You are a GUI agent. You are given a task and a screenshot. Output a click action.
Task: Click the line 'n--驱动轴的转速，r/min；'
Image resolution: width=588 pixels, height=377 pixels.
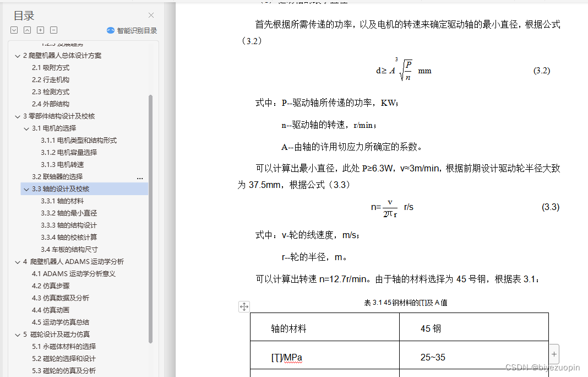[329, 125]
